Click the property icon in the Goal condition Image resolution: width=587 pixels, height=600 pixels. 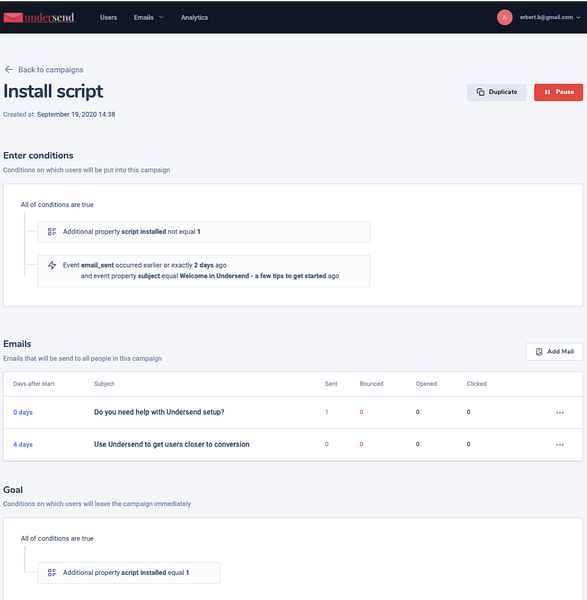[x=52, y=572]
